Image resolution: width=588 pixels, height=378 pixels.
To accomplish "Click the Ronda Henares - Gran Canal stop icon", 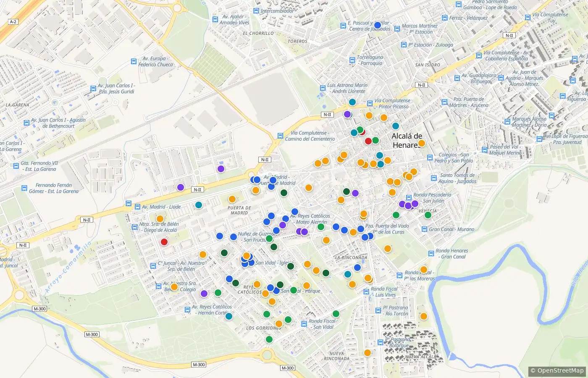I will coord(431,253).
